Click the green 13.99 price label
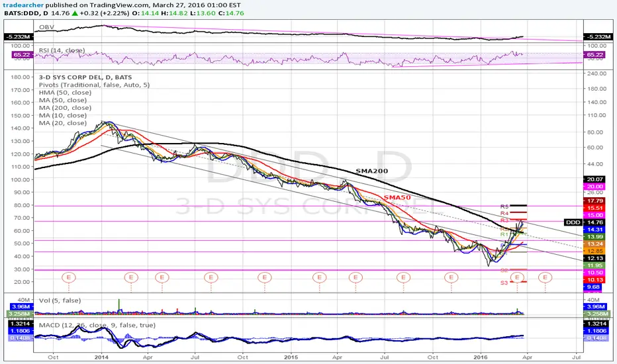617x364 pixels. (594, 236)
